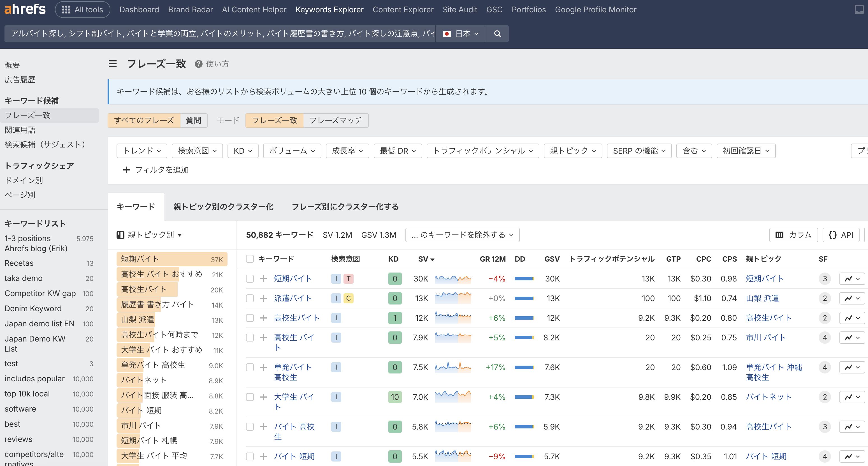Click the ahrefs logo

[x=25, y=9]
